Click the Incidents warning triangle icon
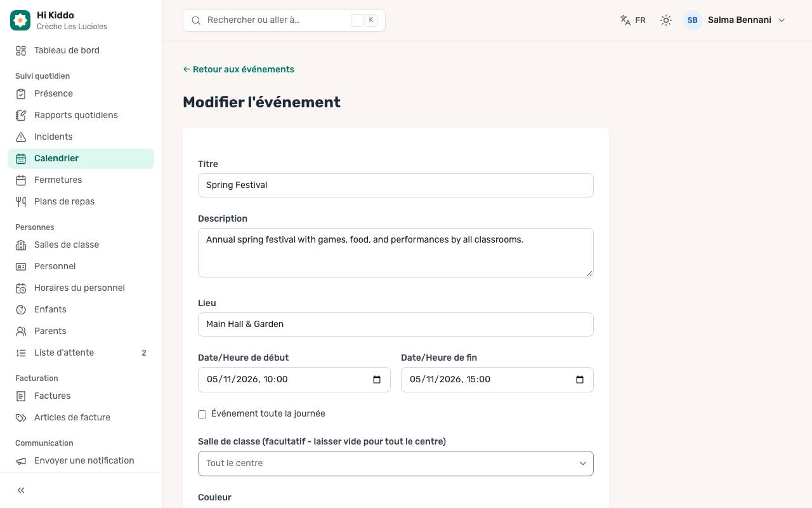This screenshot has height=508, width=812. click(21, 137)
